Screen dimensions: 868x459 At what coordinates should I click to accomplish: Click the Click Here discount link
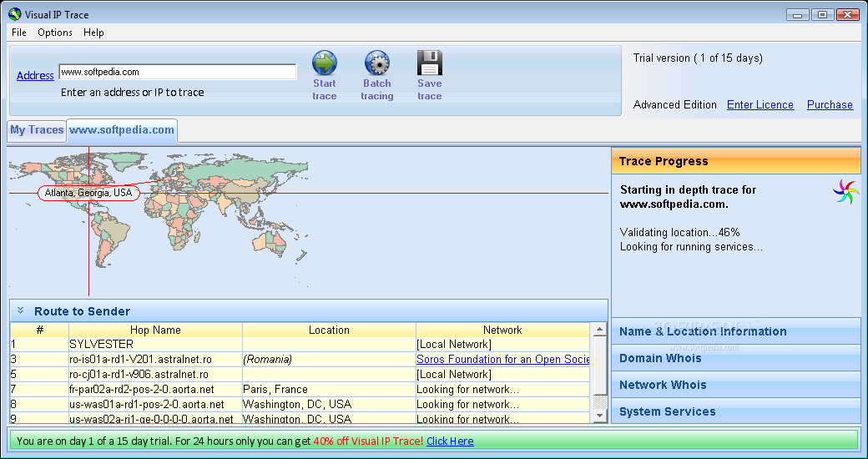[x=450, y=441]
